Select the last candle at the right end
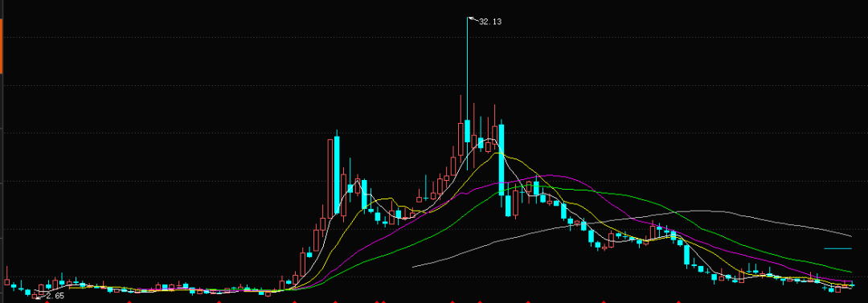868x303 pixels. 852,285
